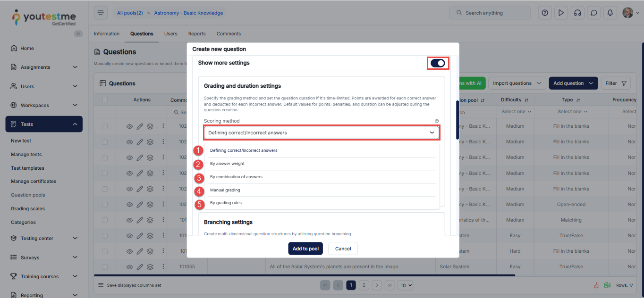
Task: Expand the Testing center section
Action: (44, 238)
